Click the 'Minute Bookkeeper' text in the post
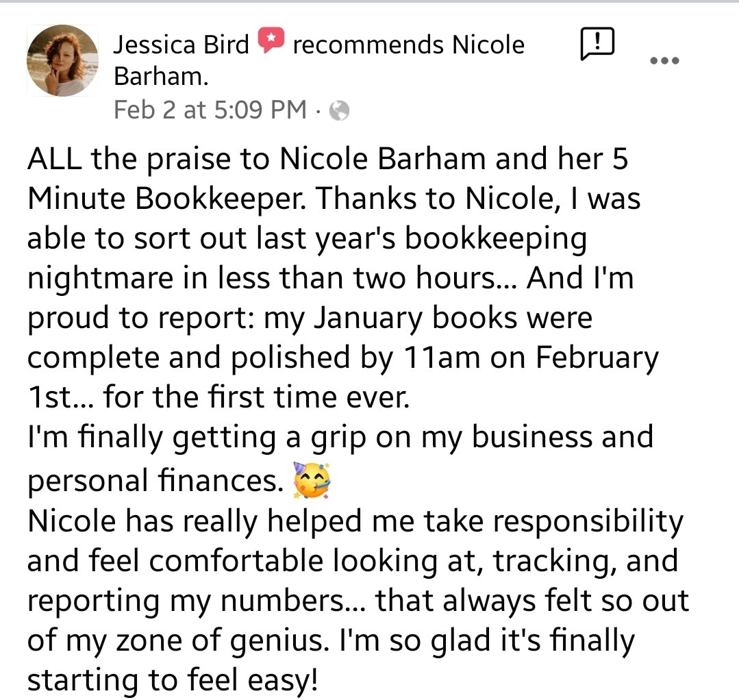 [166, 198]
